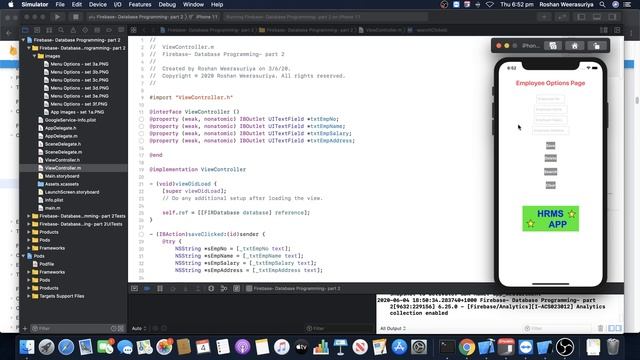This screenshot has height=360, width=640.
Task: Open the source control navigator icon
Action: tap(37, 30)
